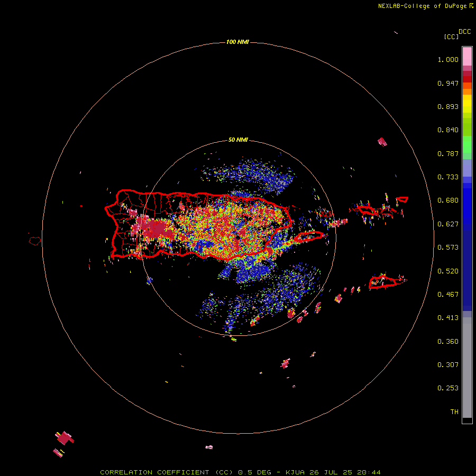Click the 0.307 scale value
Screen dimensions: 476x476
[448, 365]
